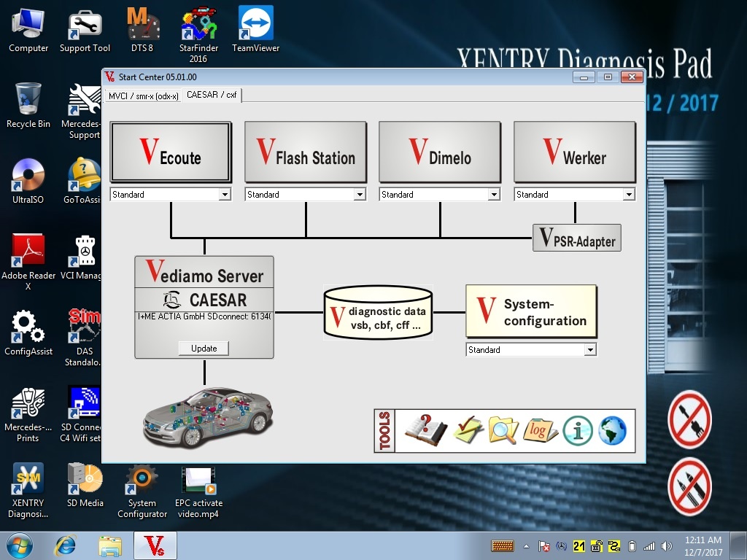
Task: Launch Flash Station
Action: click(x=305, y=152)
